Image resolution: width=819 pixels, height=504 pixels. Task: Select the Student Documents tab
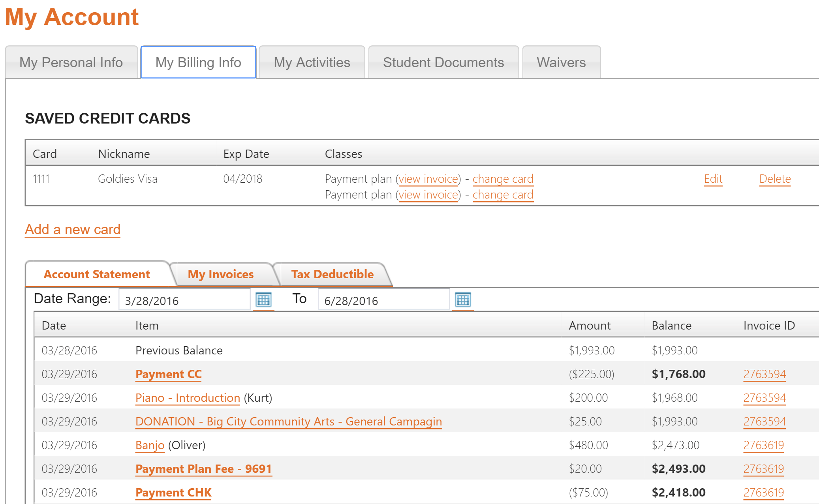pyautogui.click(x=443, y=62)
